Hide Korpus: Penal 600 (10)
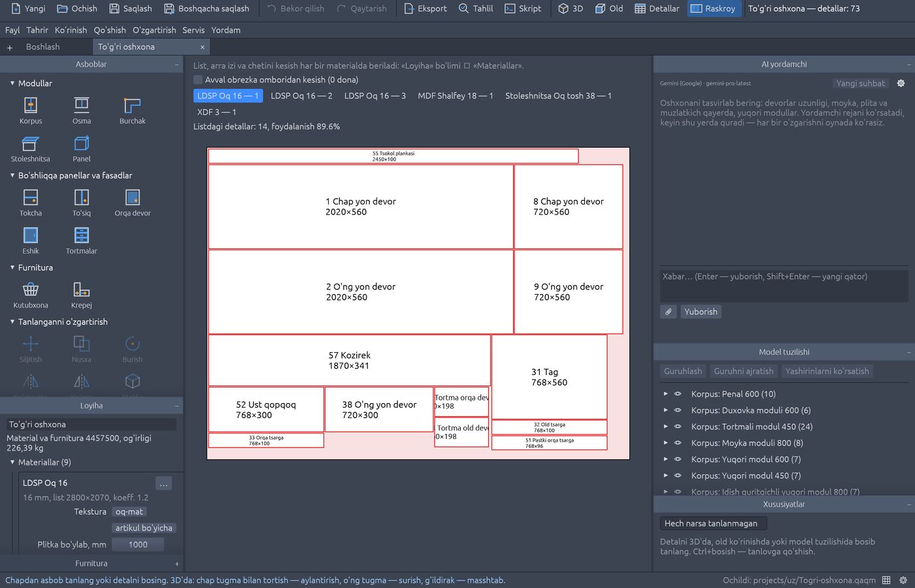Screen dimensions: 915x588 [x=678, y=394]
